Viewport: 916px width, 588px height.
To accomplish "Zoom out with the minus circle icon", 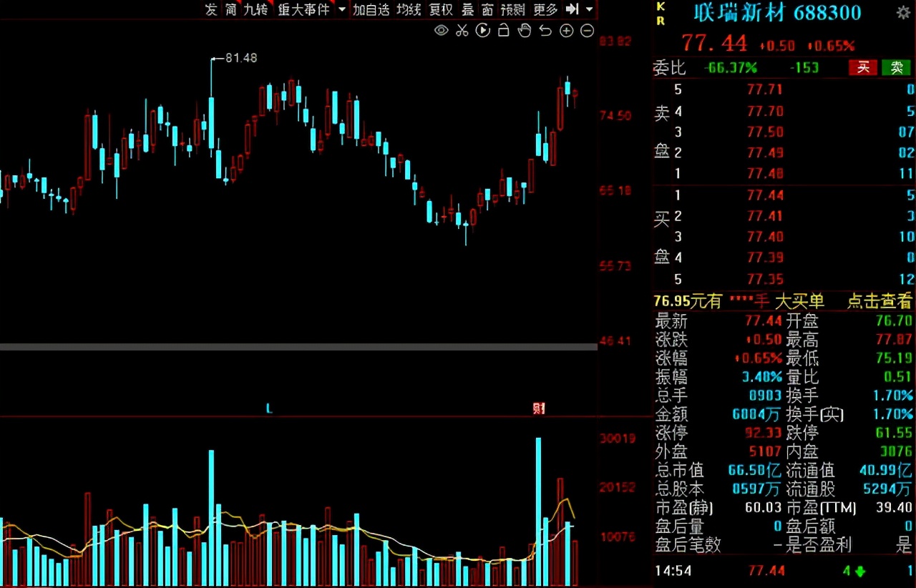I will (588, 31).
